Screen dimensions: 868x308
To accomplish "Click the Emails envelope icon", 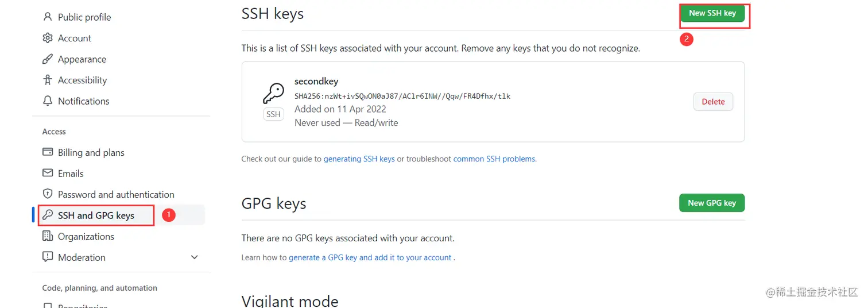I will coord(48,174).
